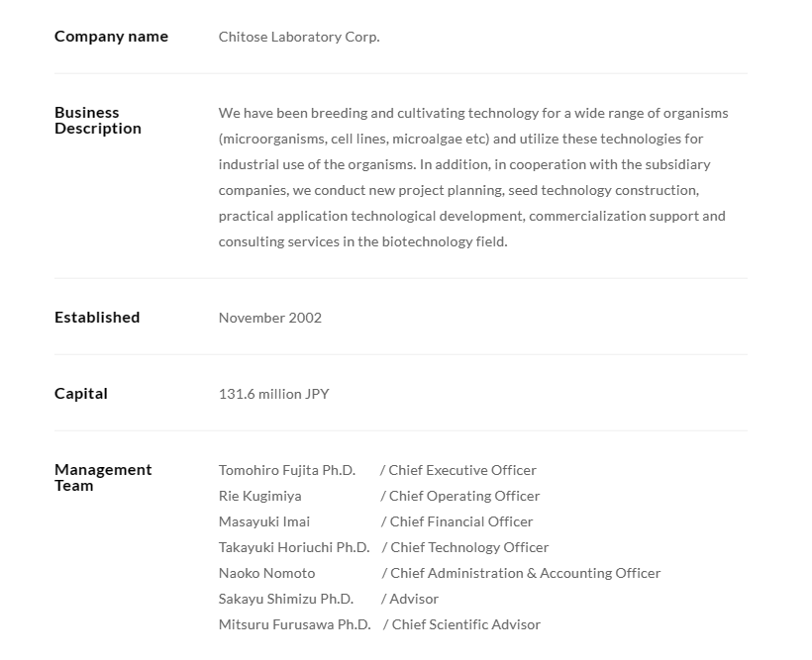Click the Management Team heading
This screenshot has height=660, width=812.
(103, 477)
